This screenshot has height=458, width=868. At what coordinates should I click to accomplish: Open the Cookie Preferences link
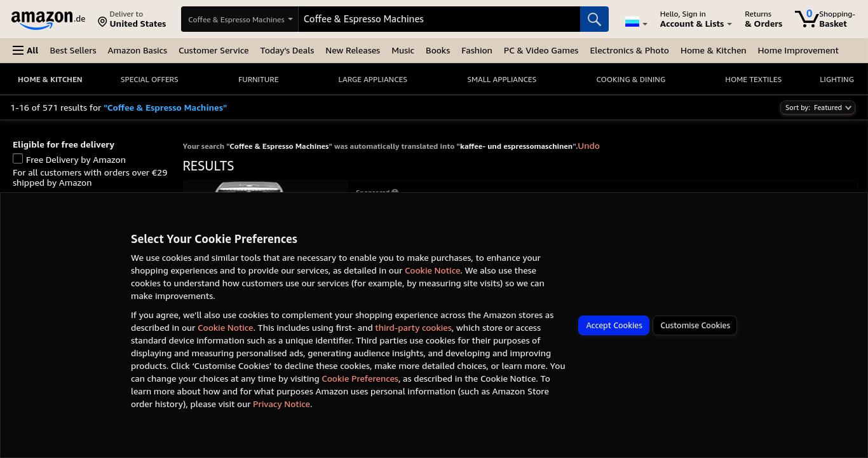click(x=360, y=378)
